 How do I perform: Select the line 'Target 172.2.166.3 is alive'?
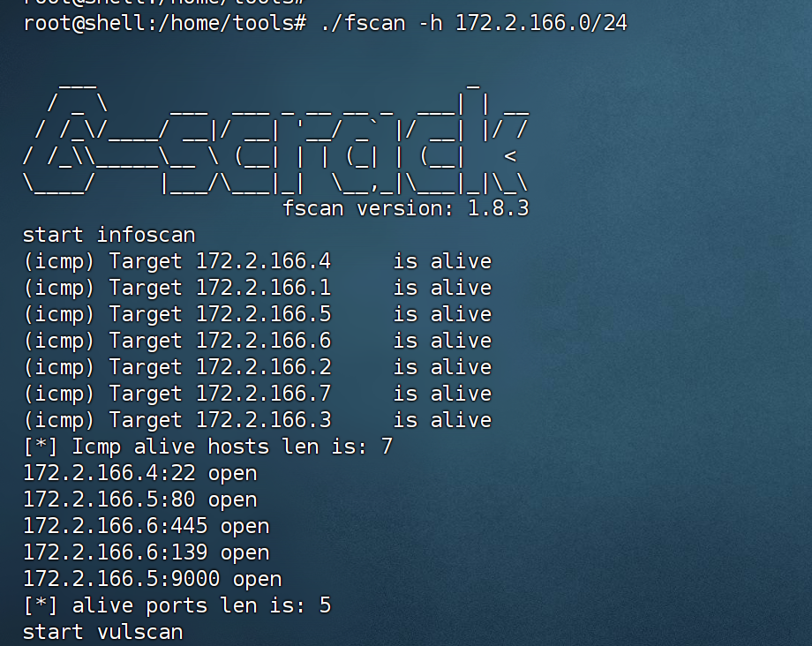pyautogui.click(x=258, y=420)
